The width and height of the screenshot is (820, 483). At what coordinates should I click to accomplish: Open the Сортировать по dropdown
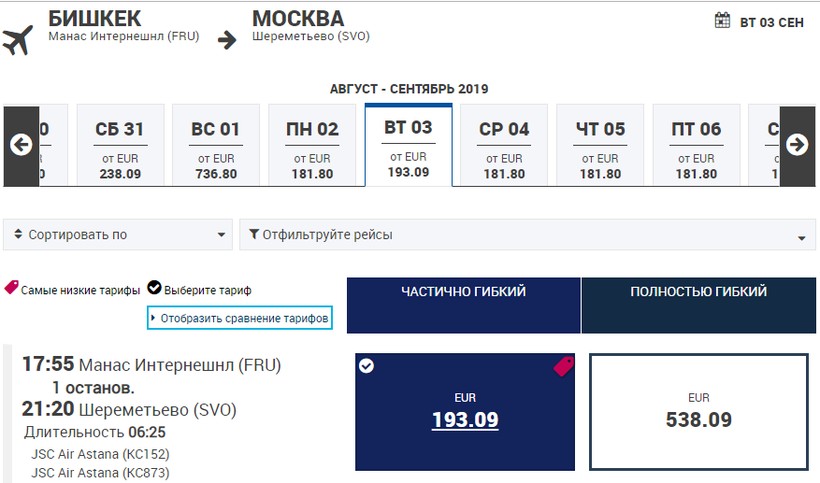click(118, 235)
